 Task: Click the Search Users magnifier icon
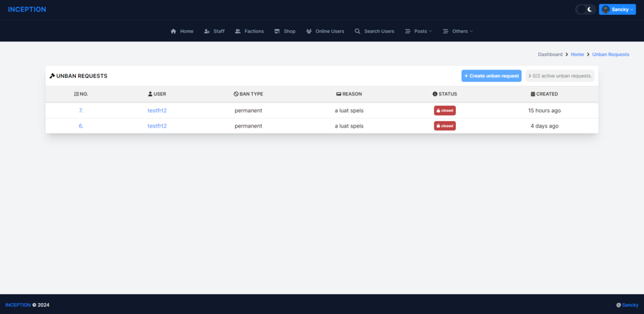[357, 31]
